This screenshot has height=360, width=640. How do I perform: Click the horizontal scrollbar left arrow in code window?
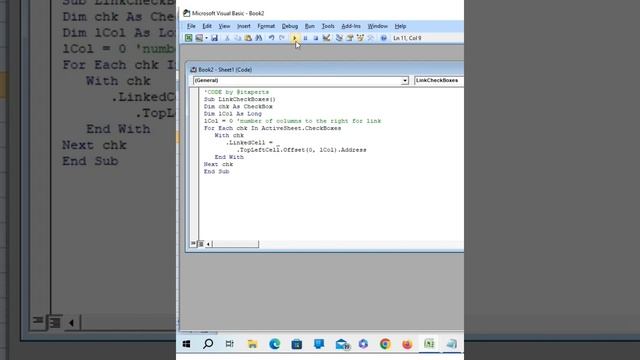click(209, 244)
